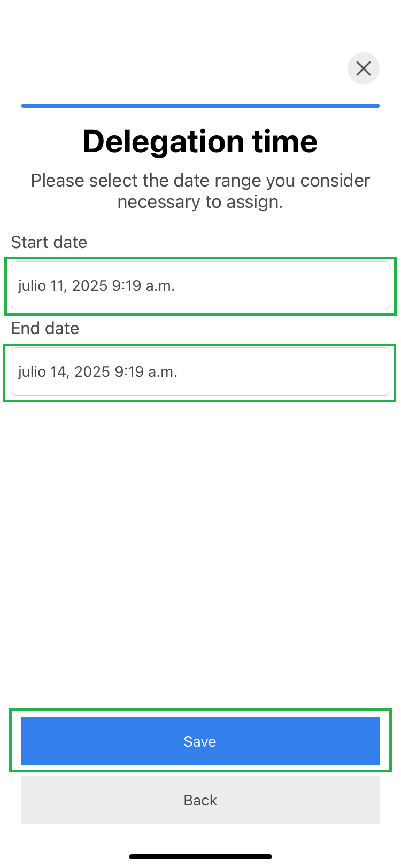401x868 pixels.
Task: Click the julio 14, 2025 date field
Action: pos(200,371)
